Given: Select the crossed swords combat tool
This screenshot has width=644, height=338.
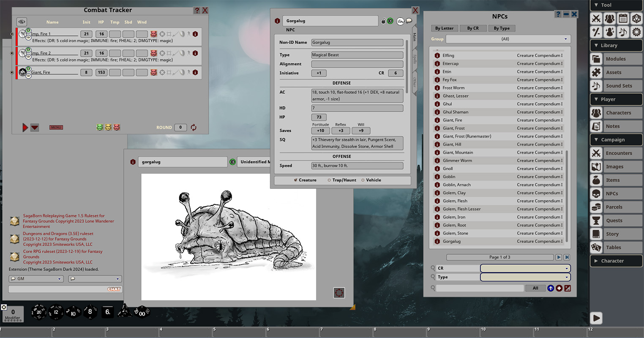Looking at the screenshot, I should click(597, 19).
